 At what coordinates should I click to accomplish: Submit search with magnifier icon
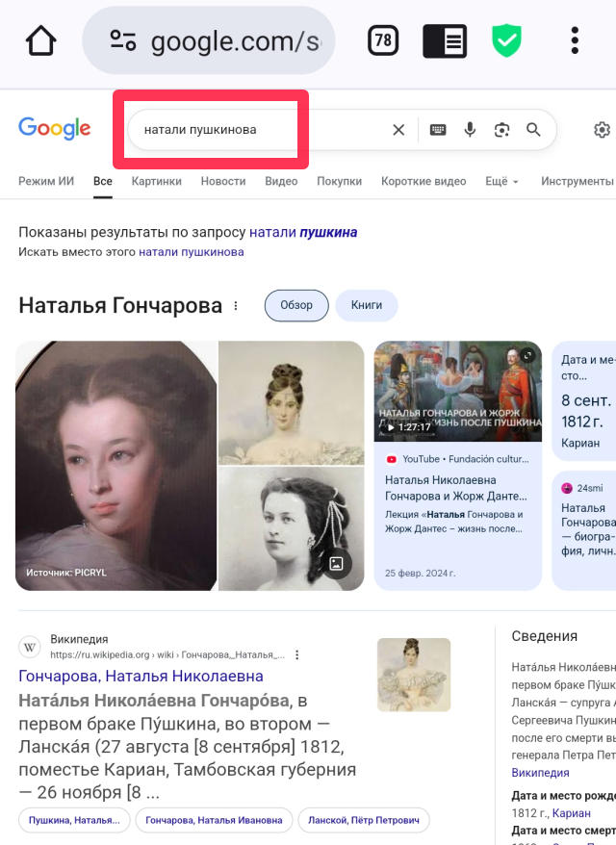pos(533,129)
